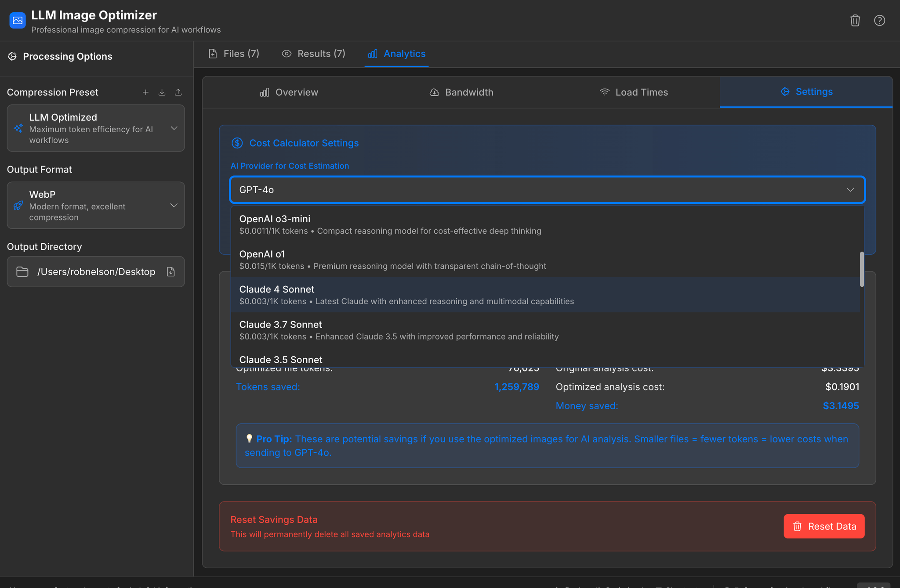Click the dollar icon by Cost Calculator Settings
This screenshot has height=588, width=900.
(x=237, y=143)
